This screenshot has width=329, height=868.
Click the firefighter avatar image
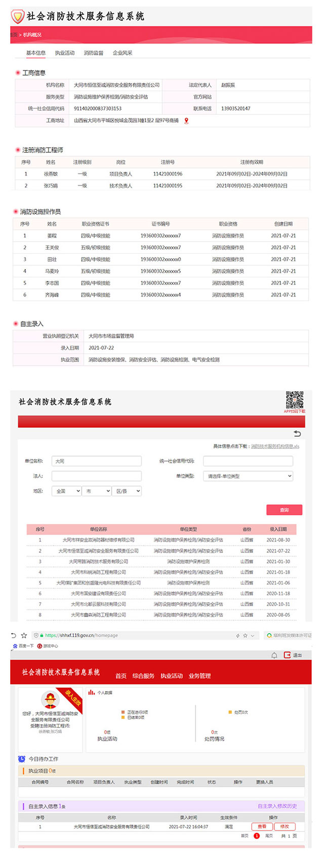50,700
